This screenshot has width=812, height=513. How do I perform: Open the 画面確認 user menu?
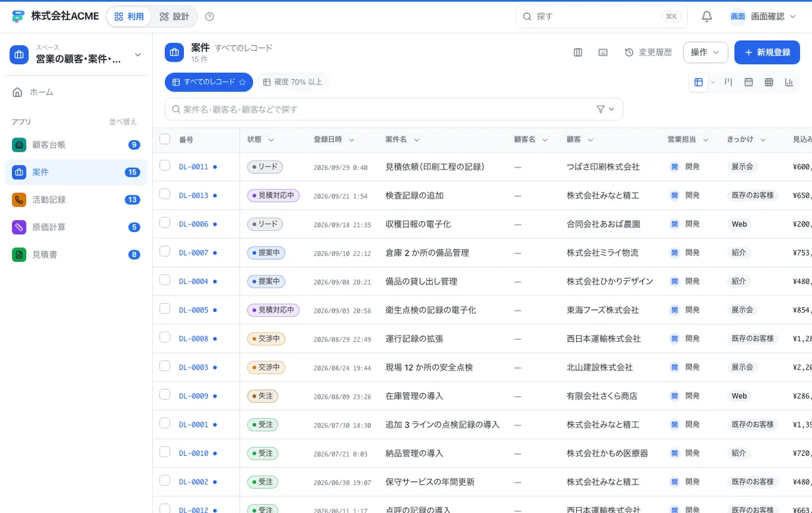coord(763,16)
